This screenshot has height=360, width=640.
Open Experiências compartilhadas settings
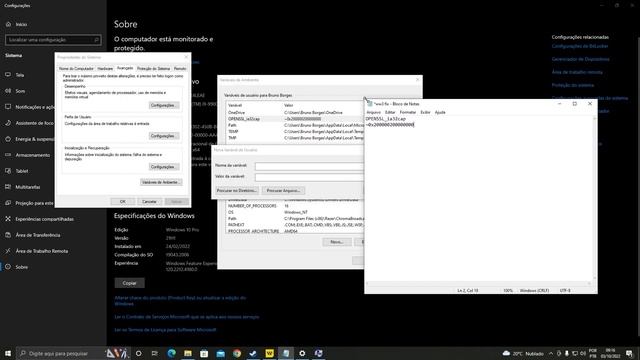[40, 219]
